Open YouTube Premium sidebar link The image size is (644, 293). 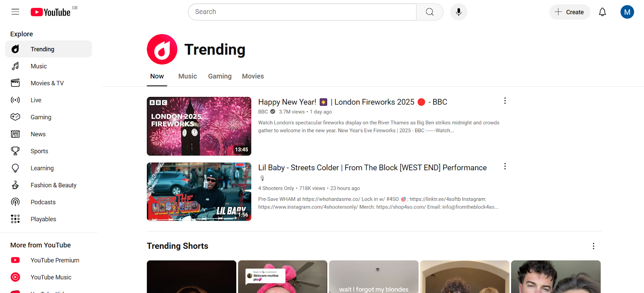(x=49, y=260)
